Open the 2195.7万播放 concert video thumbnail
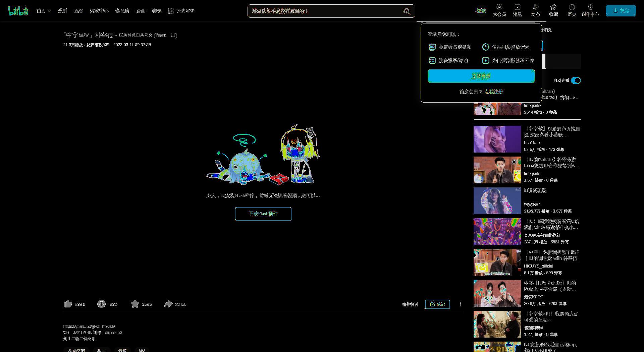644x352 pixels. coord(497,201)
